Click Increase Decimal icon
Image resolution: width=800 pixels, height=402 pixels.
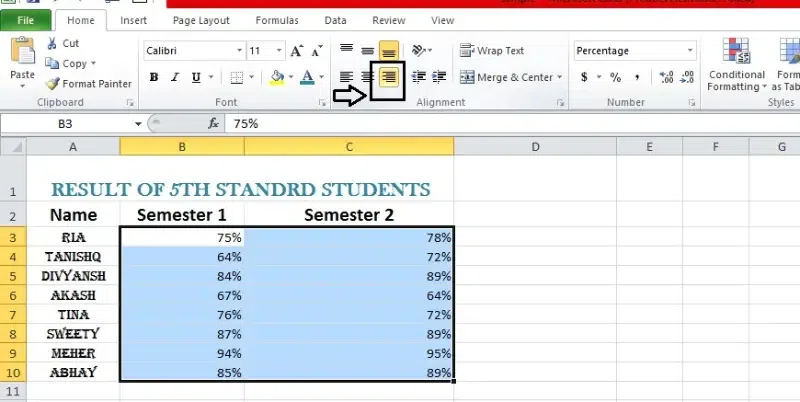pyautogui.click(x=666, y=77)
